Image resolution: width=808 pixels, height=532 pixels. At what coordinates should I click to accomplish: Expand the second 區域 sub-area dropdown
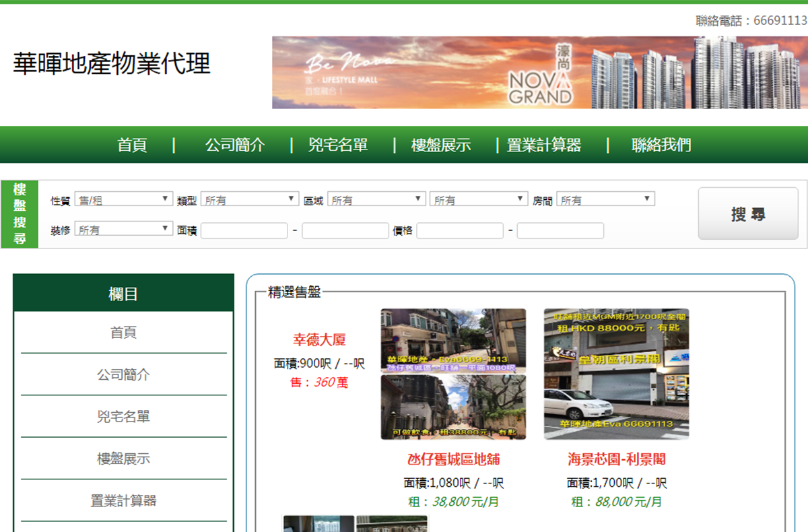point(479,199)
